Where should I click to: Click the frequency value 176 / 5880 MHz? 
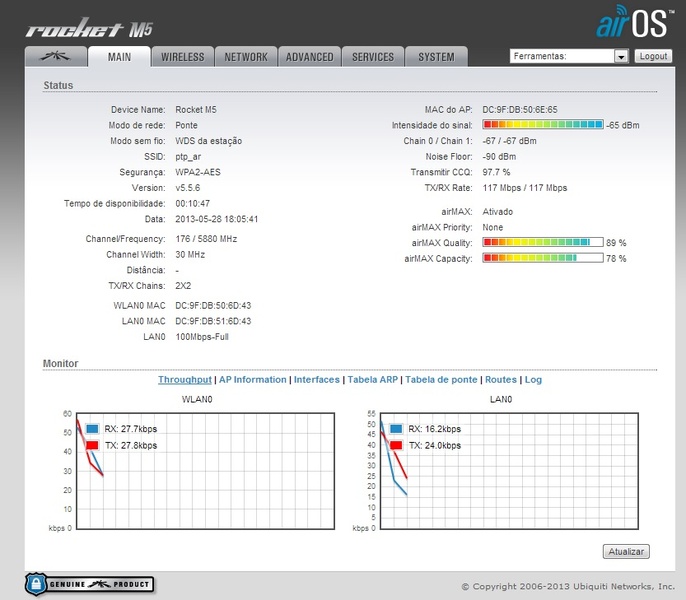click(206, 239)
